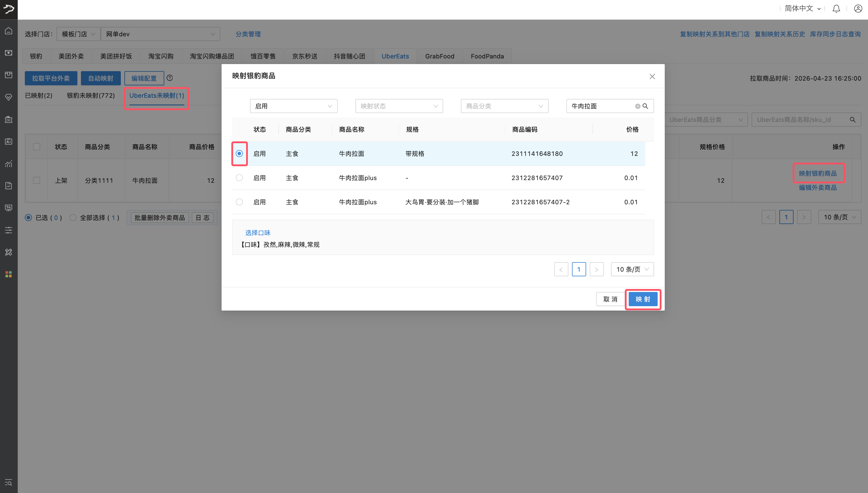Click the 取 消 cancel button
The width and height of the screenshot is (868, 493).
pos(610,299)
